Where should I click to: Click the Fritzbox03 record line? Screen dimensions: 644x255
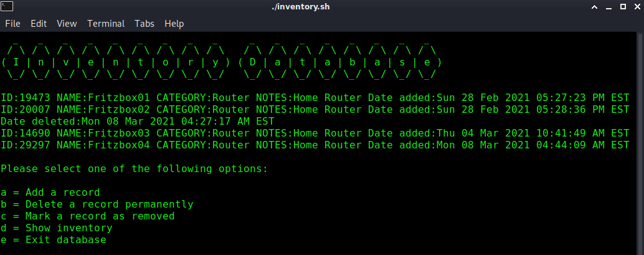(x=315, y=133)
